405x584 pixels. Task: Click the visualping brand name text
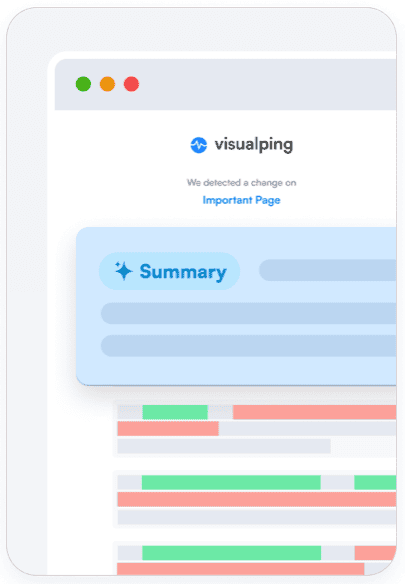[254, 145]
